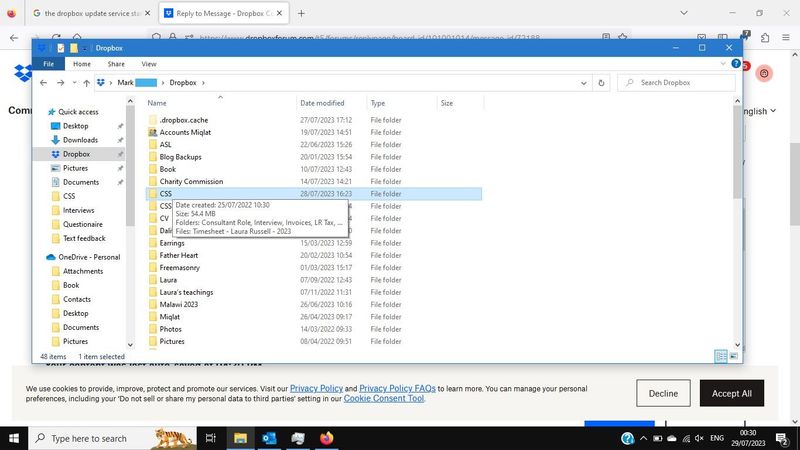The height and width of the screenshot is (450, 800).
Task: Open the View ribbon tab
Action: coord(148,64)
